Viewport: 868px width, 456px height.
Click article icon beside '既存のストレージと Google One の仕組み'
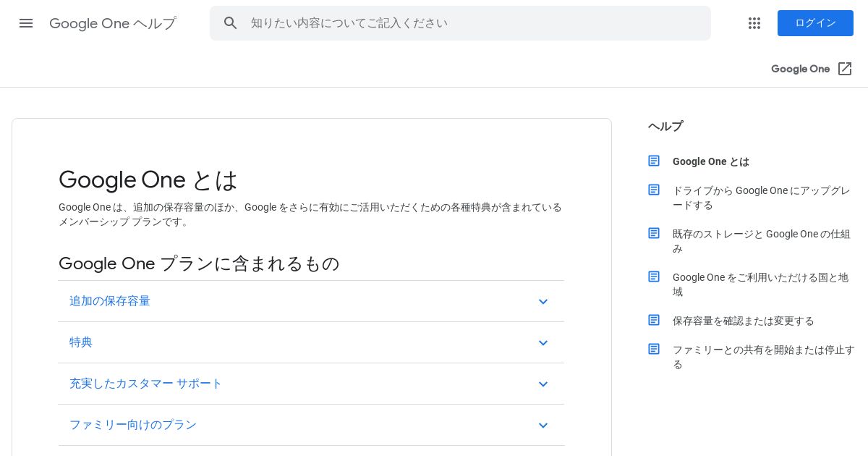(654, 233)
